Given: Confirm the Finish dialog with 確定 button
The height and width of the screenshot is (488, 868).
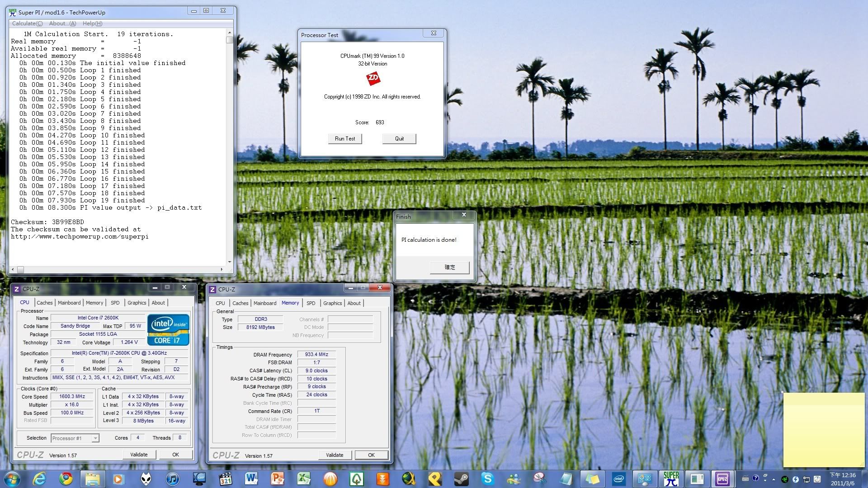Looking at the screenshot, I should 449,267.
